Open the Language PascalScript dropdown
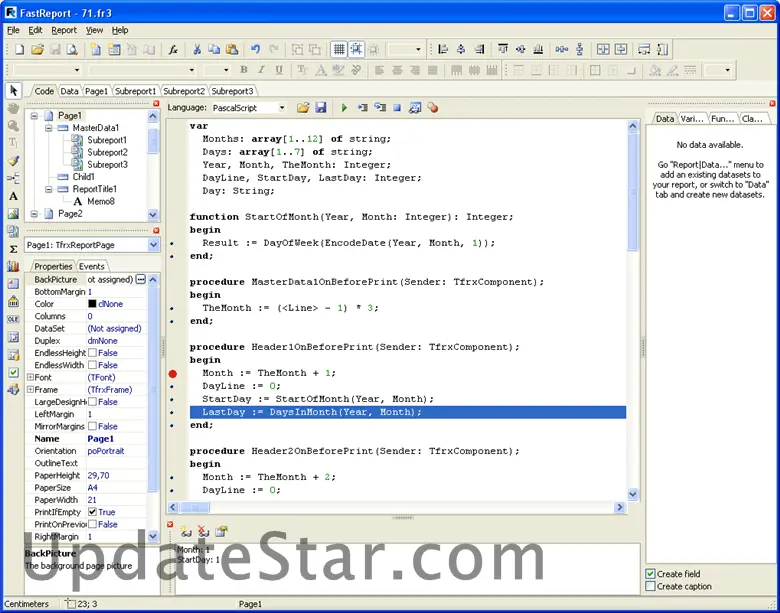This screenshot has height=613, width=780. (x=282, y=107)
